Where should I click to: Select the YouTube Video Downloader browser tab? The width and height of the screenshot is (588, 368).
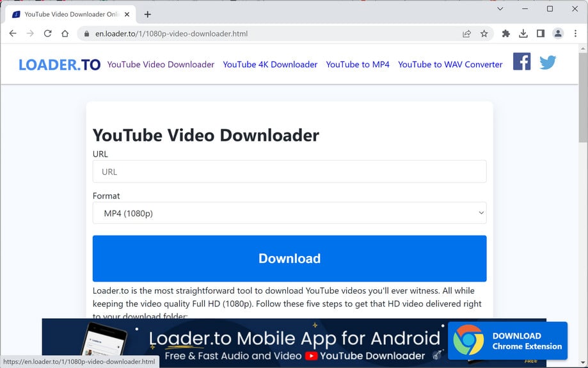pyautogui.click(x=71, y=14)
